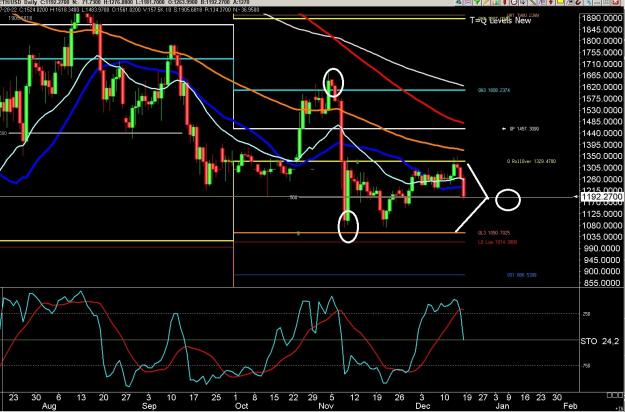Click the Feb month label on time axis
The image size is (625, 412).
[569, 406]
